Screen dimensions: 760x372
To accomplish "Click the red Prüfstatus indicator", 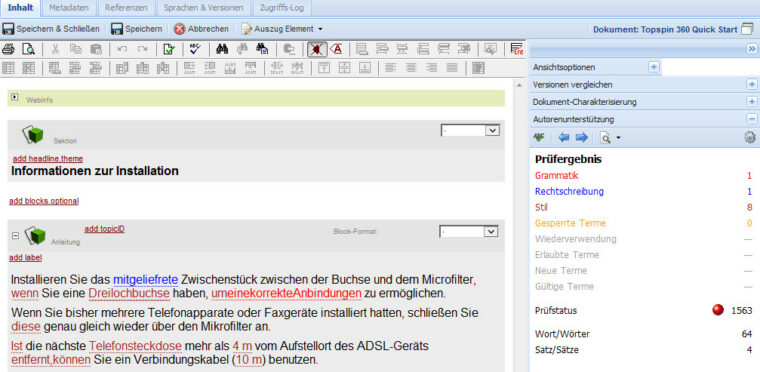I will tap(718, 310).
